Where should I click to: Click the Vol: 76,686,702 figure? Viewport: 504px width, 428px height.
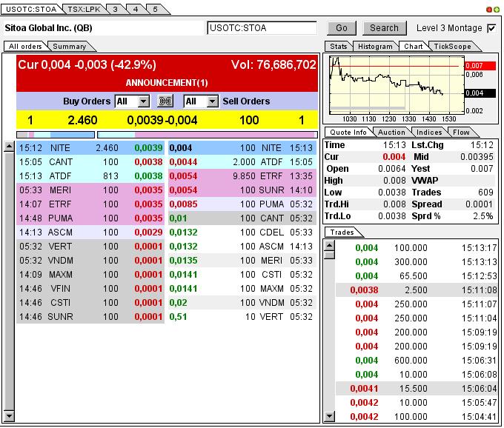point(273,65)
